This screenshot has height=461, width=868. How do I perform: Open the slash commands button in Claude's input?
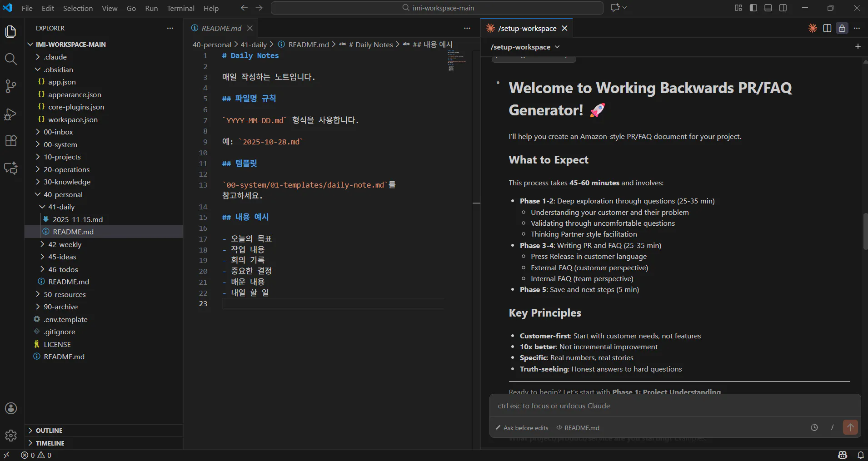pyautogui.click(x=832, y=427)
